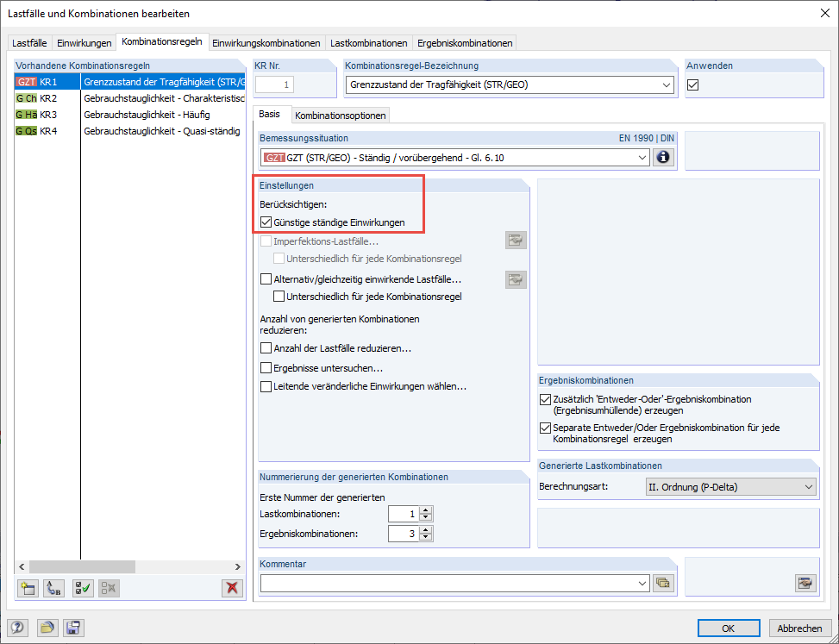Disable Günstige ständige Einwirkungen
Screen dimensions: 839x644
(x=264, y=221)
